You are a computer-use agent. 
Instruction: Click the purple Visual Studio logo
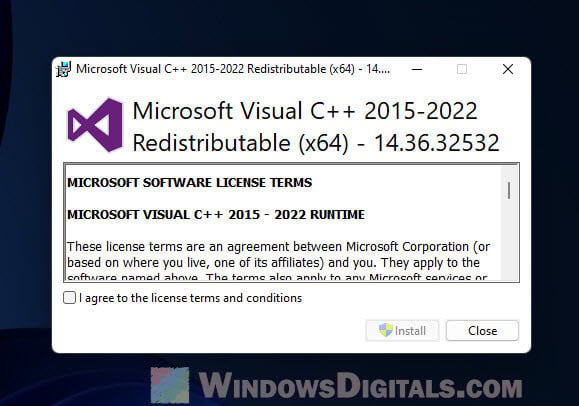tap(95, 125)
